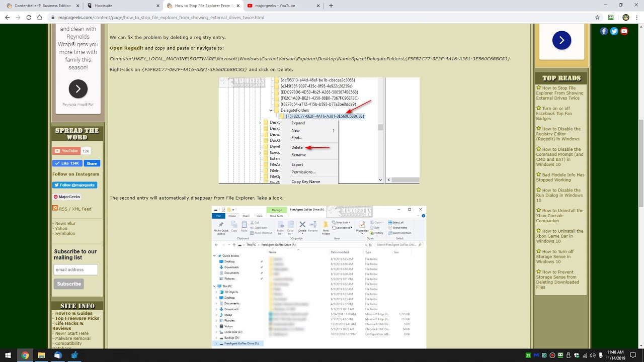The image size is (644, 362).
Task: Open the Chrome profile avatar
Action: coord(625,17)
